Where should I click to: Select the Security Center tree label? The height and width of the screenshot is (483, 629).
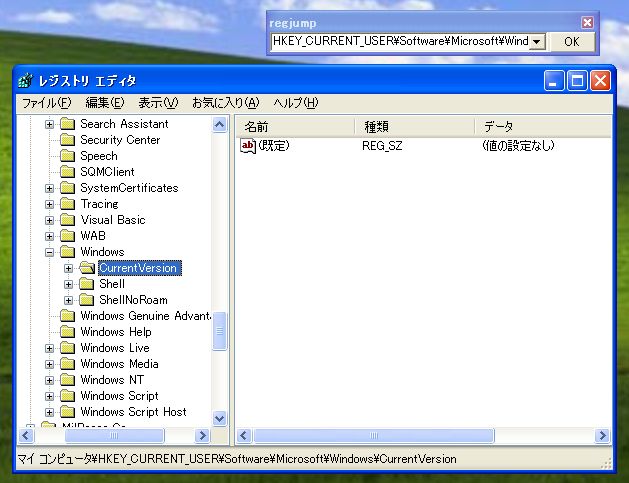click(120, 140)
